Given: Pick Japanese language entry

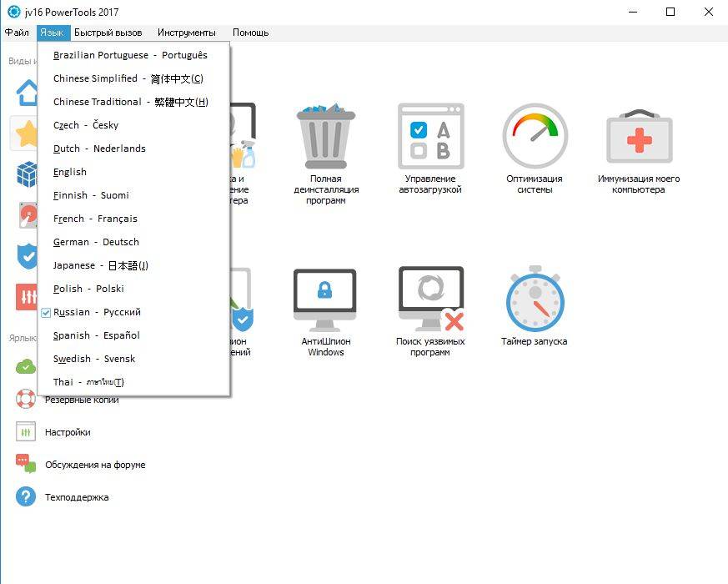Looking at the screenshot, I should [133, 265].
